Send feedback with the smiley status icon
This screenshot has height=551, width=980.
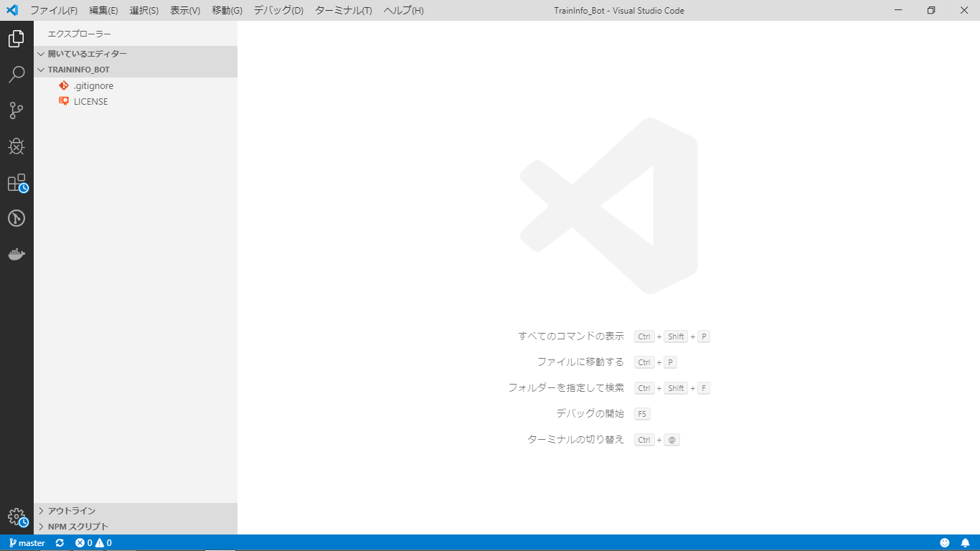coord(945,543)
